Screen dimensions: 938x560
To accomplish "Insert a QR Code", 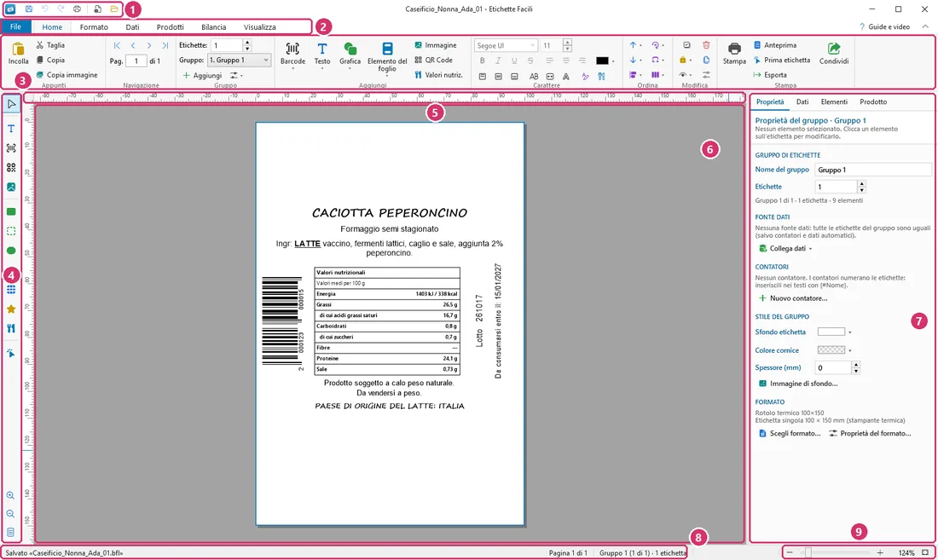I will pos(433,60).
